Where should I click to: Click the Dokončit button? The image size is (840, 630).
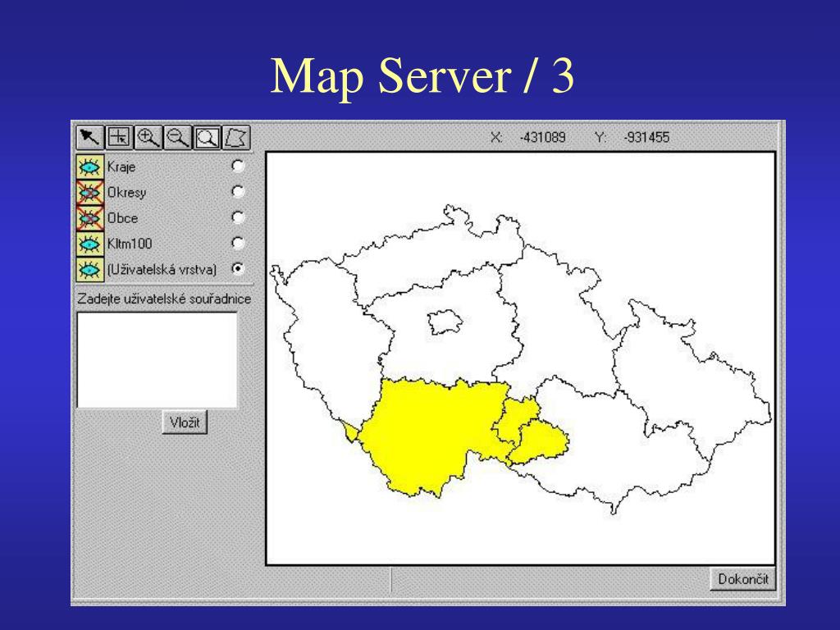click(x=743, y=579)
